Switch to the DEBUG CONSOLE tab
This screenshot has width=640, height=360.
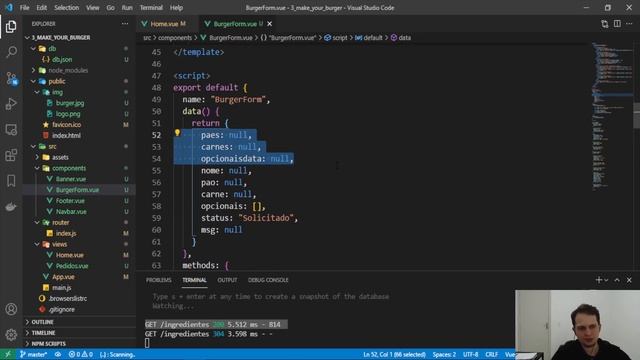coord(268,280)
